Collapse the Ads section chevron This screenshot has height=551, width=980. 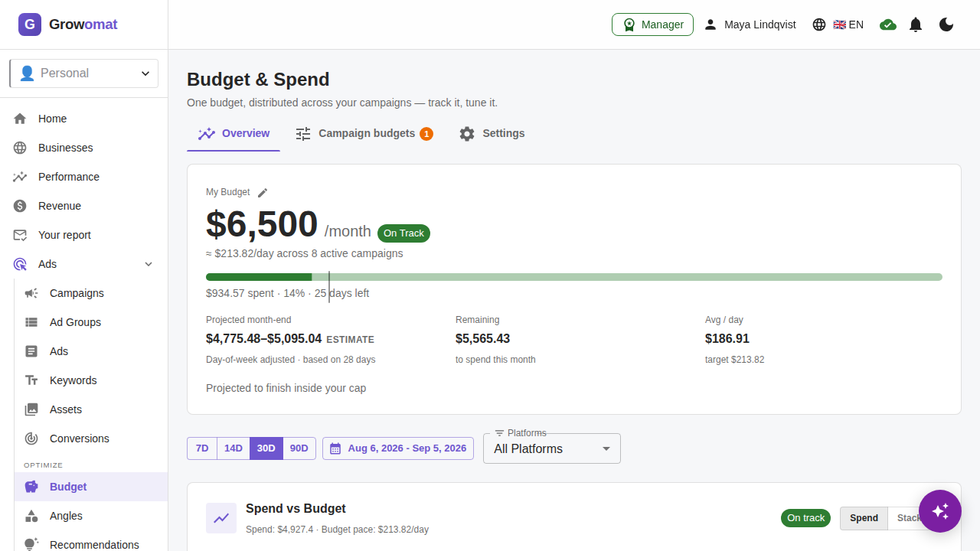click(x=149, y=264)
